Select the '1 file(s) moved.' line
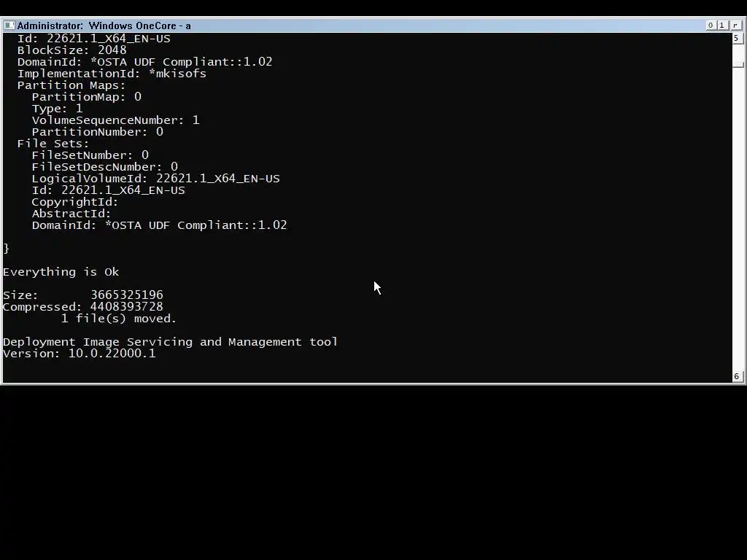 pyautogui.click(x=119, y=319)
